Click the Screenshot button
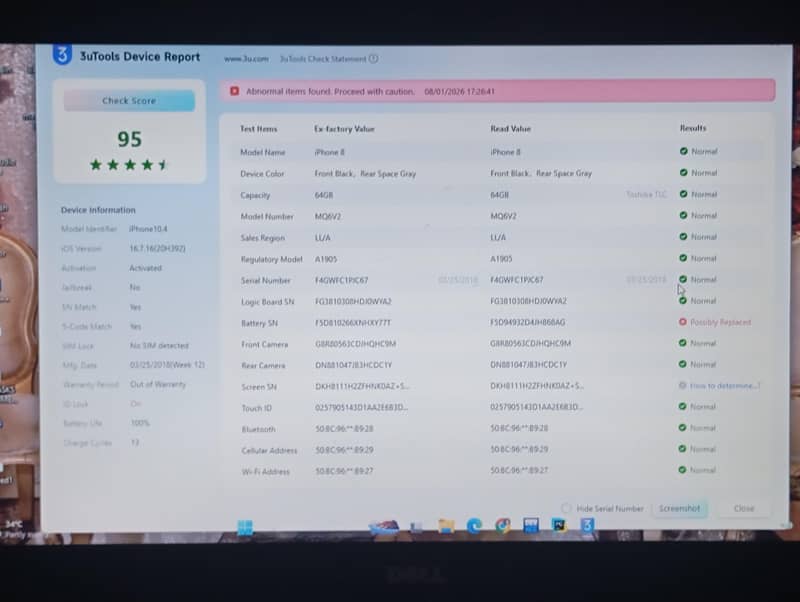Viewport: 800px width, 602px height. pos(680,508)
